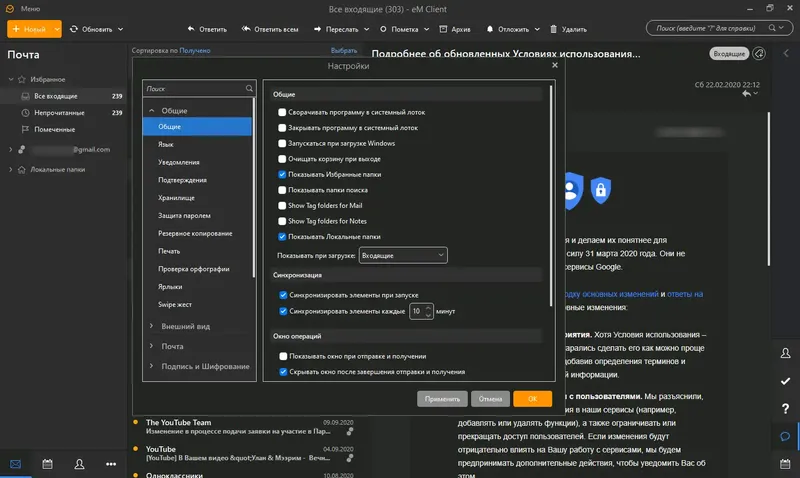
Task: Enable "Запускаться при загрузке Windows" checkbox
Action: 283,144
